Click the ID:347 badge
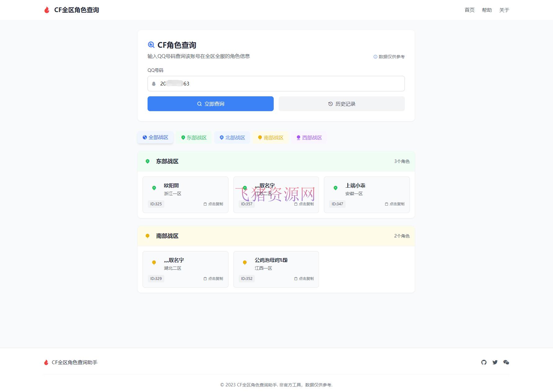The image size is (553, 392). (337, 204)
